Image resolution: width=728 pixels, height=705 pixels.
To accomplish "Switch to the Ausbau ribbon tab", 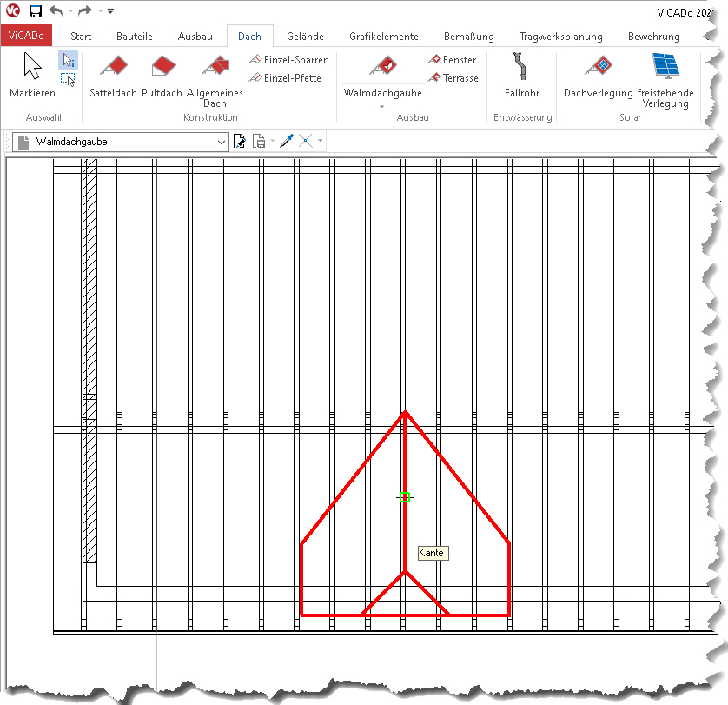I will click(195, 37).
